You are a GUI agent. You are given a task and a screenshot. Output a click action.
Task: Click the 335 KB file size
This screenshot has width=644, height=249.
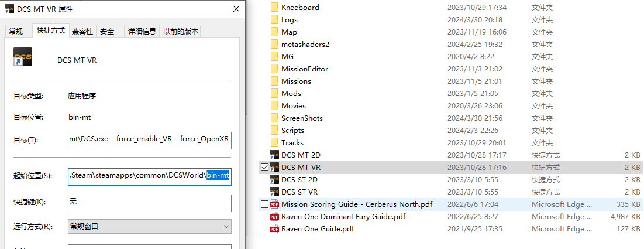628,204
